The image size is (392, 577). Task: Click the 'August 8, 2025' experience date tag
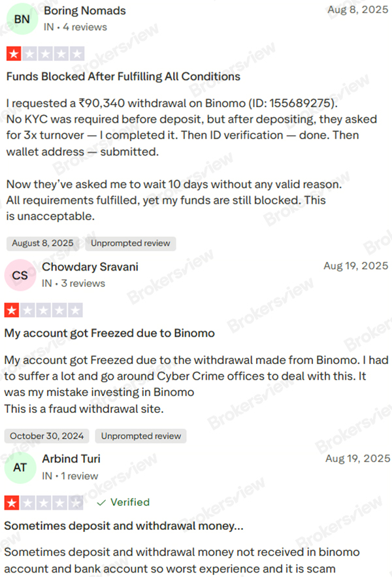tap(43, 243)
